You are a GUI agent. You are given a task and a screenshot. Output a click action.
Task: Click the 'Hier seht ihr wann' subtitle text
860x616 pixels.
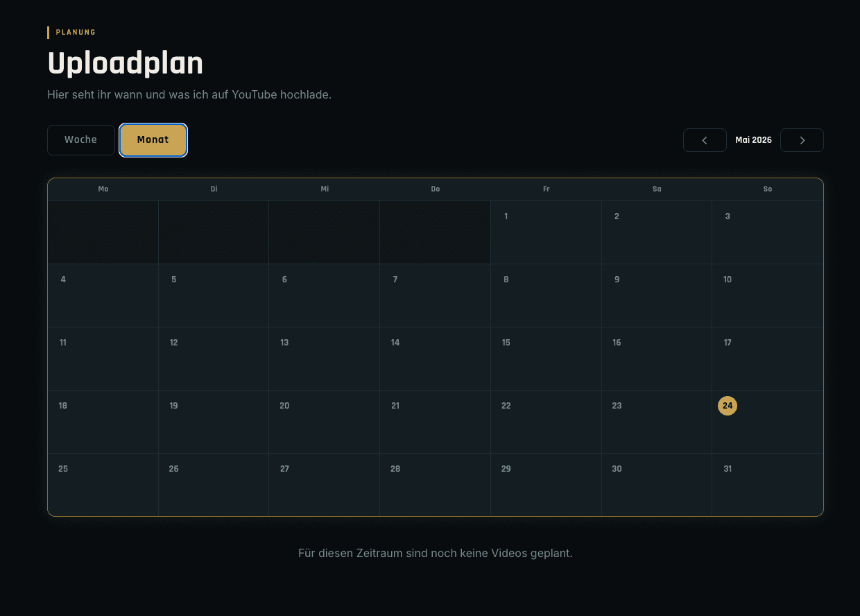pos(189,94)
